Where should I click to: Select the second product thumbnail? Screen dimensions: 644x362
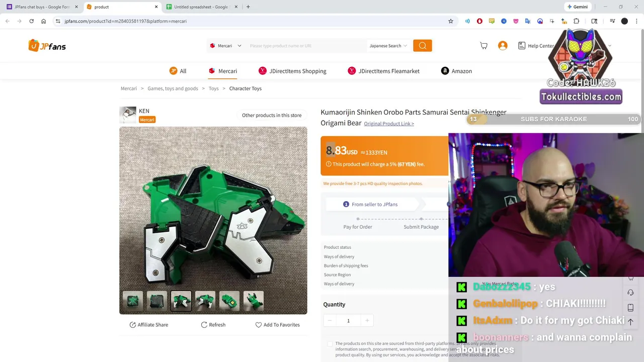point(157,301)
